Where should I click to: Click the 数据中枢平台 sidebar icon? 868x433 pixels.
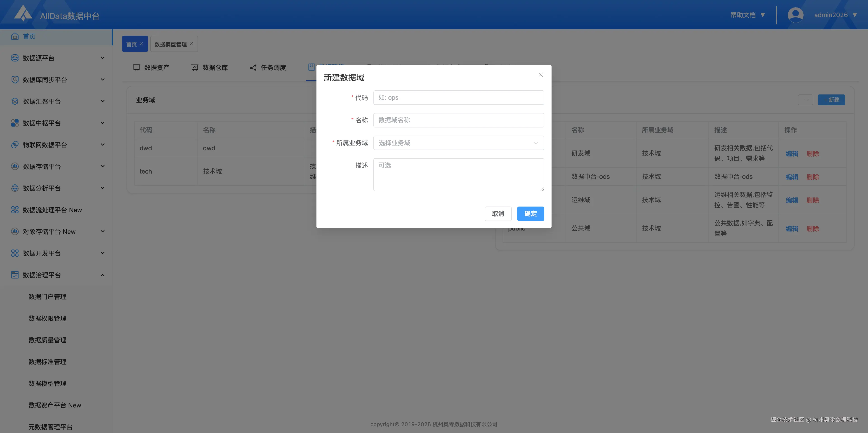pos(15,123)
